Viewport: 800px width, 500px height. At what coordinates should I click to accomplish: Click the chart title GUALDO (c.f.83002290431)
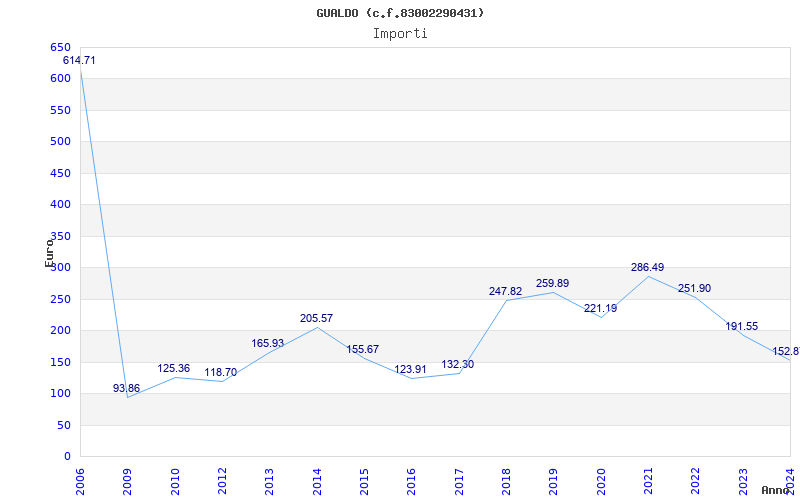(x=400, y=13)
